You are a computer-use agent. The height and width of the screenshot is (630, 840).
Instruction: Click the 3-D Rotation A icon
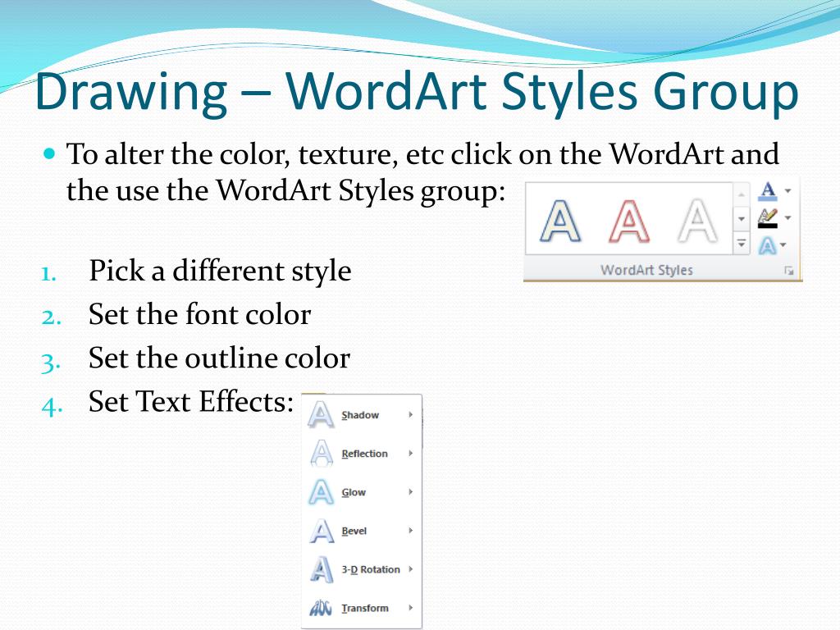[322, 569]
